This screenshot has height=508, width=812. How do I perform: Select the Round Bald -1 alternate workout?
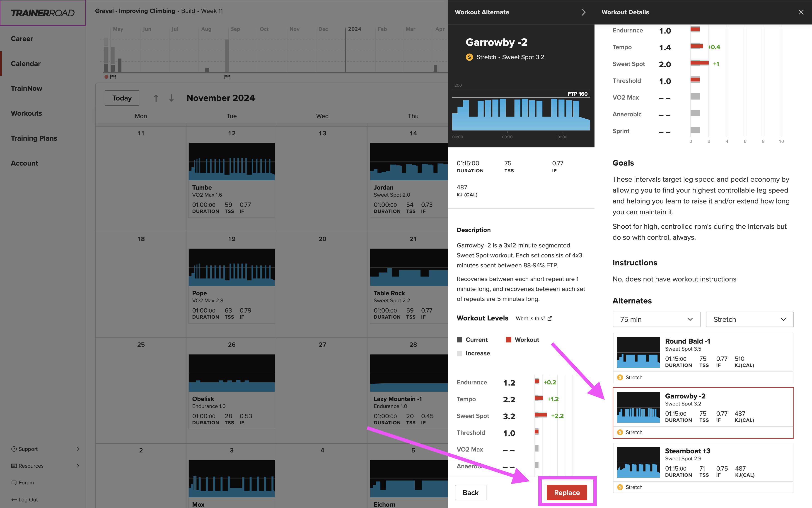[703, 358]
